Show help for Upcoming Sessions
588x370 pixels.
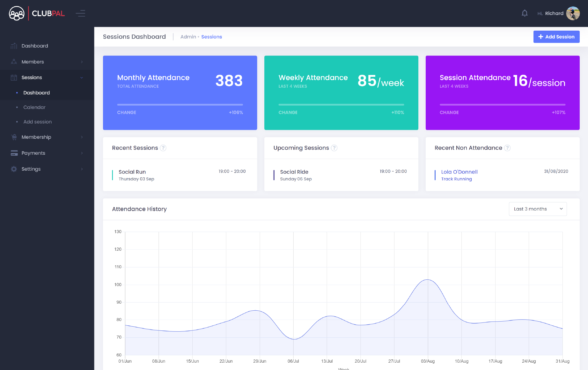(x=334, y=148)
